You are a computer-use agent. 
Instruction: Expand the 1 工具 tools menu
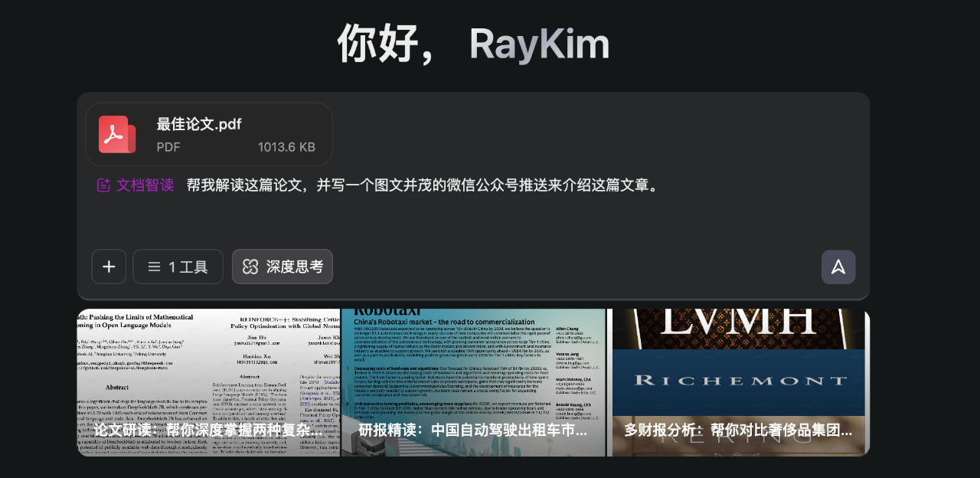click(x=178, y=267)
